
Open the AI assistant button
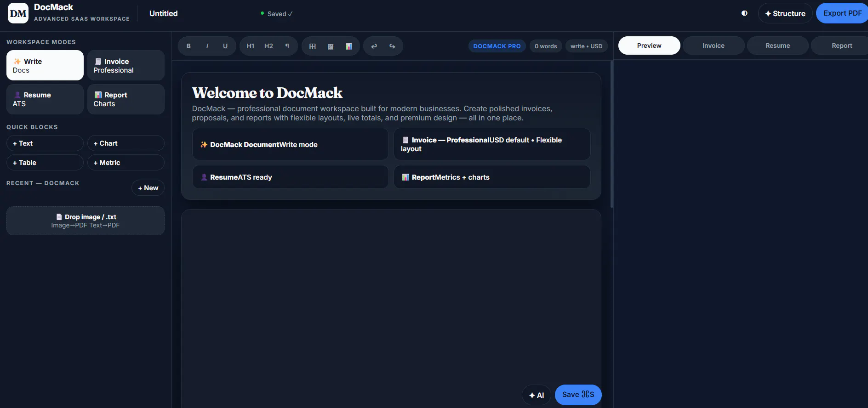[537, 395]
